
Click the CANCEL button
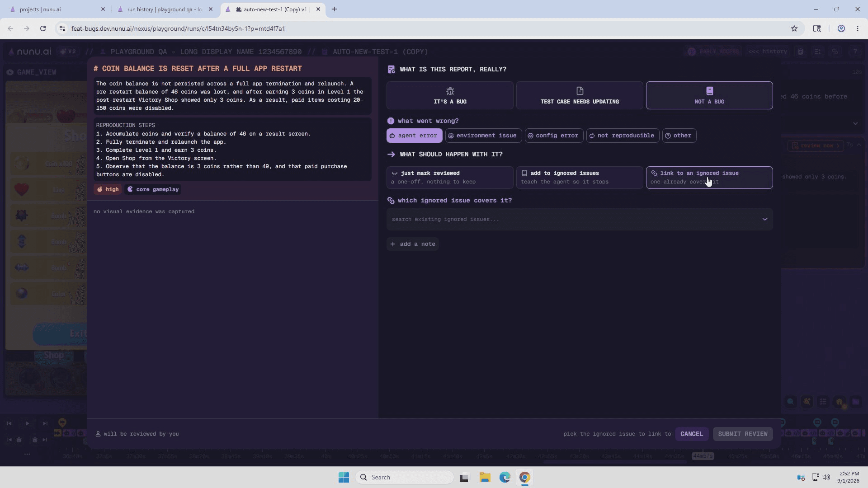692,434
